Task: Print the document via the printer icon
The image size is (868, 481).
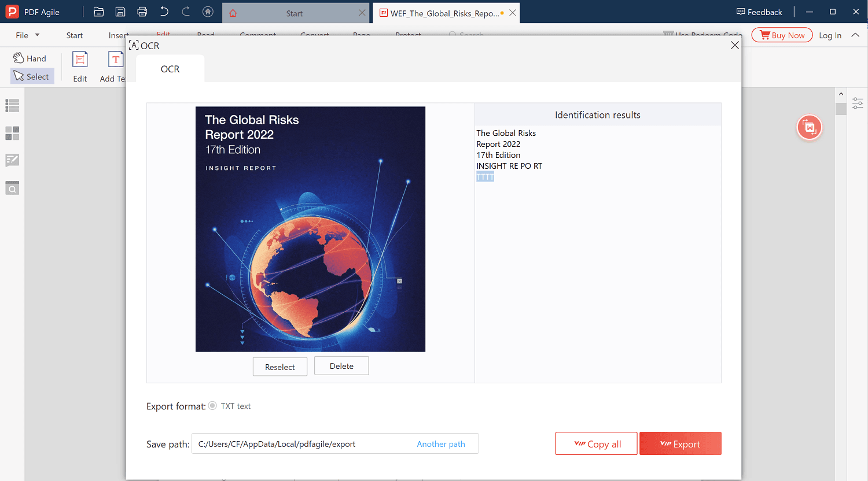Action: point(142,12)
